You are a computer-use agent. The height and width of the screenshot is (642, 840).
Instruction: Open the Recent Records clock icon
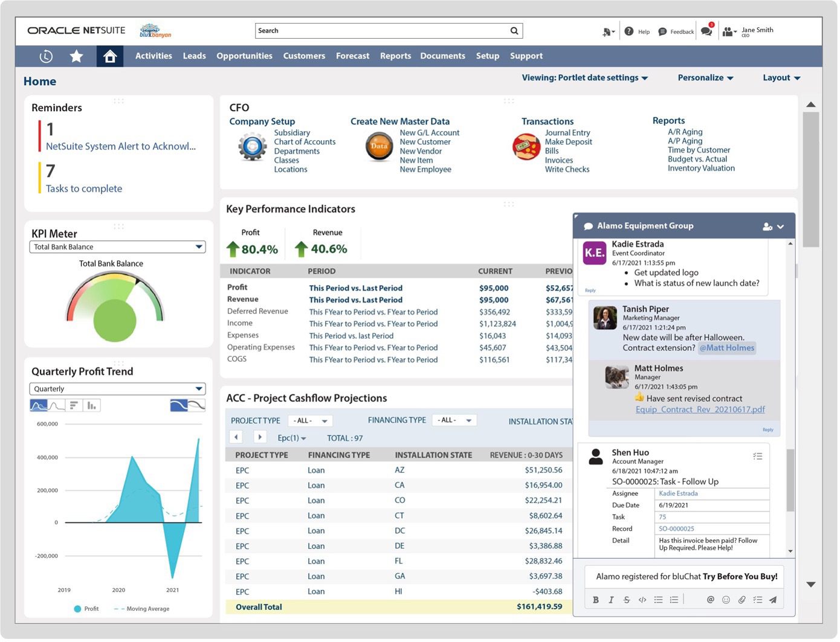46,56
